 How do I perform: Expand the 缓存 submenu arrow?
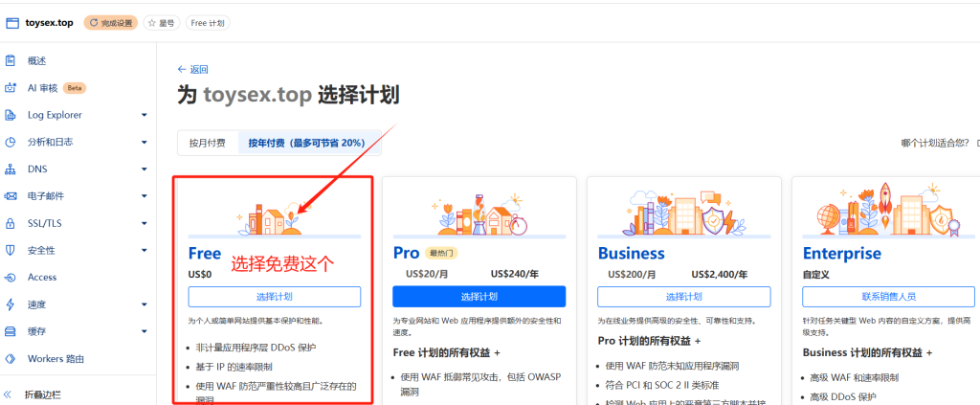145,331
